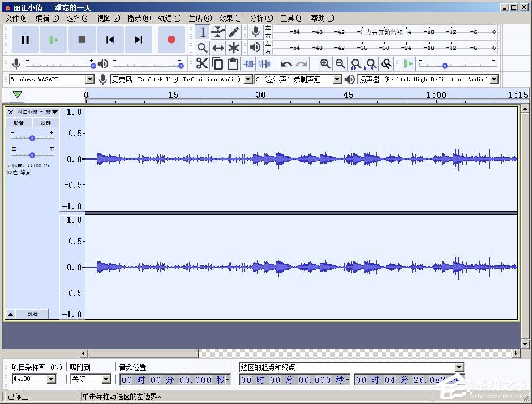Enable Solo via the 独奏 button

coord(45,122)
